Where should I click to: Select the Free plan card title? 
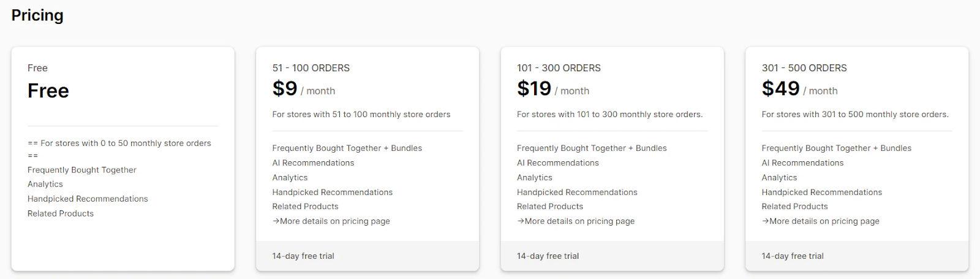coord(37,68)
